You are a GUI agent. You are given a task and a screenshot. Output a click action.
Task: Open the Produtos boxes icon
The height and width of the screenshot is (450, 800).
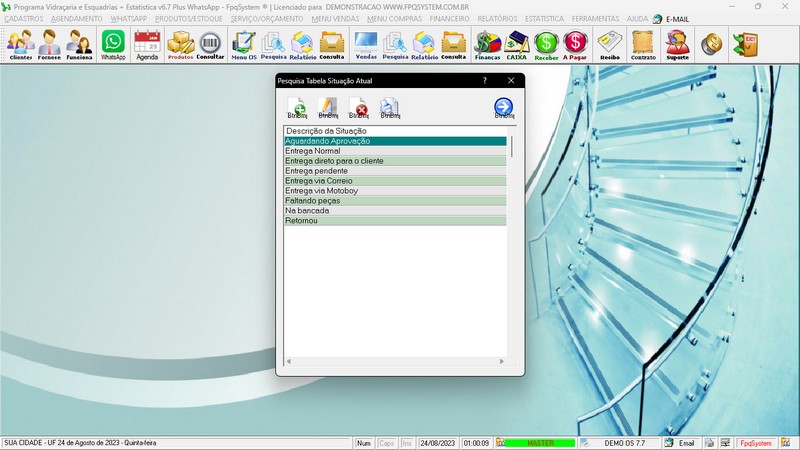181,45
